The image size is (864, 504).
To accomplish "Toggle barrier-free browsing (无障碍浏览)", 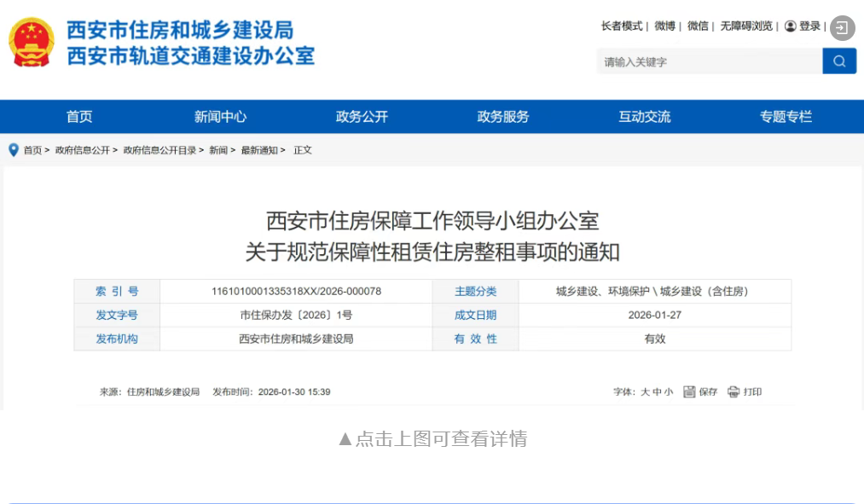I will click(x=745, y=26).
